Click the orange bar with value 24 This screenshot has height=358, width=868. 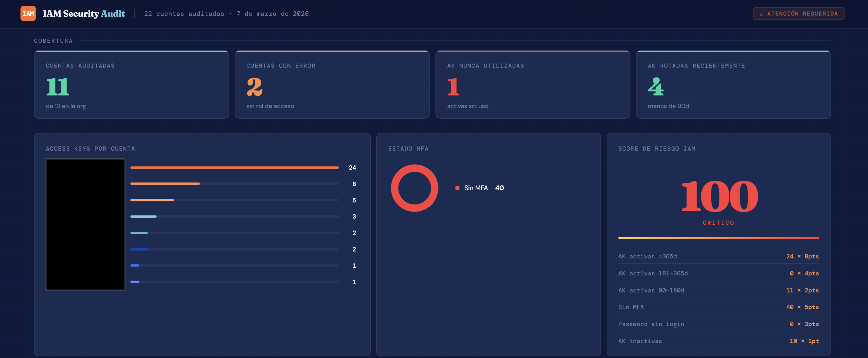click(234, 167)
